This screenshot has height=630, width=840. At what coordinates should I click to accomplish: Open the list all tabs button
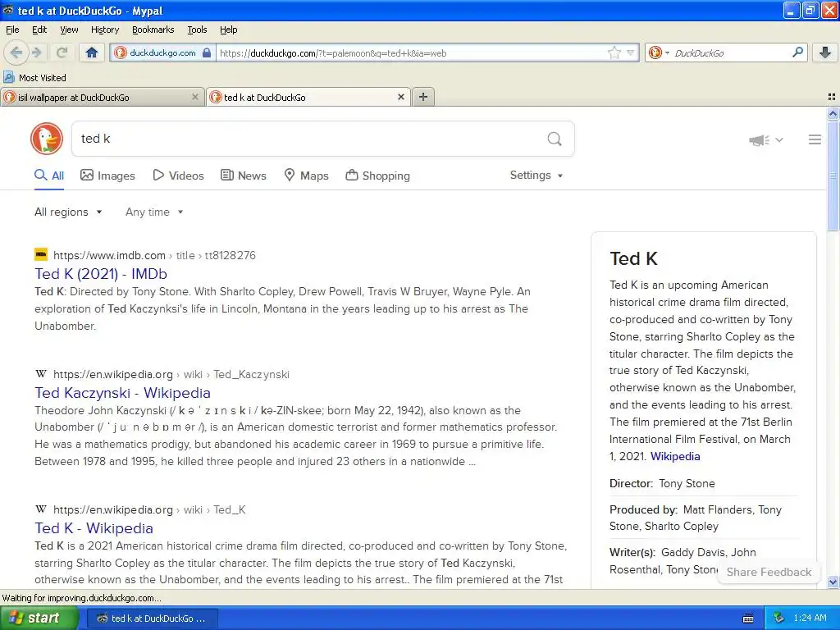point(832,97)
